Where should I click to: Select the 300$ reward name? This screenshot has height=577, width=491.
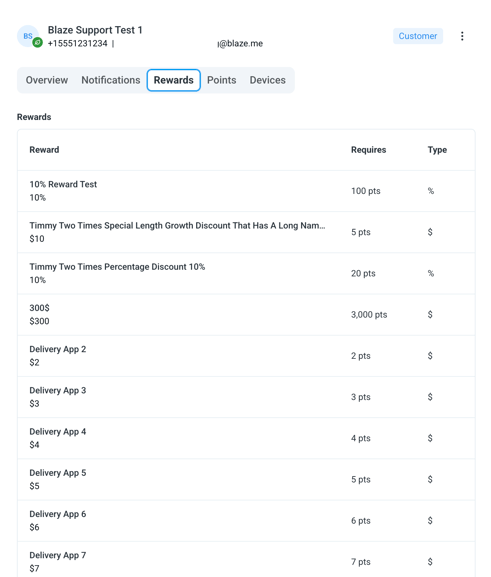[39, 308]
